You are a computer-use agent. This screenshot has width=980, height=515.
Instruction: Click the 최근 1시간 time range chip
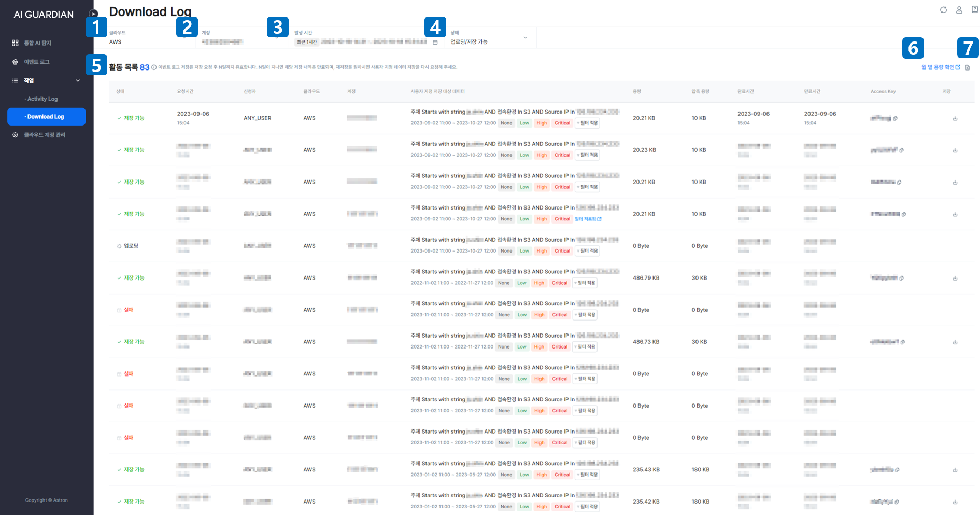tap(307, 42)
